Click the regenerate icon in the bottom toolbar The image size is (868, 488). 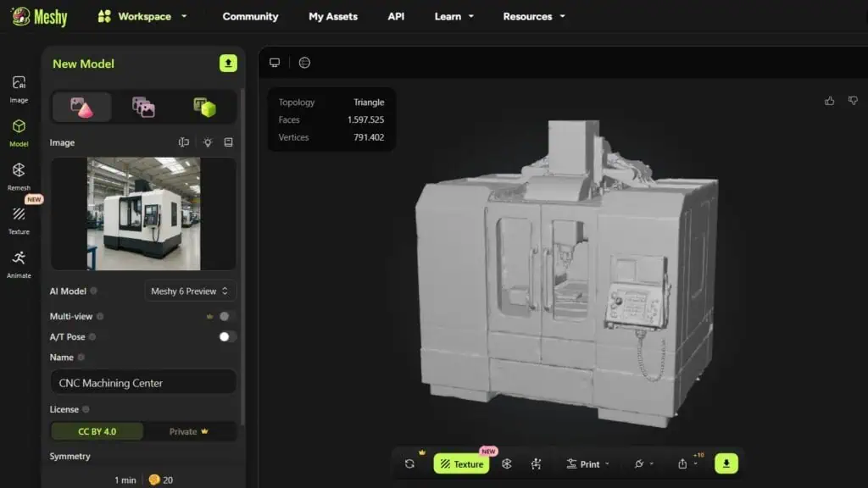(x=410, y=463)
